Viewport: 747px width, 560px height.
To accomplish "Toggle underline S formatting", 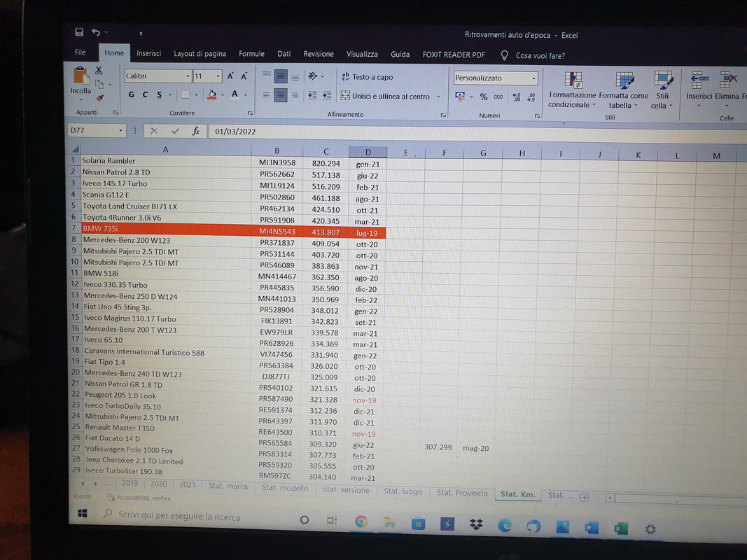I will pyautogui.click(x=159, y=94).
